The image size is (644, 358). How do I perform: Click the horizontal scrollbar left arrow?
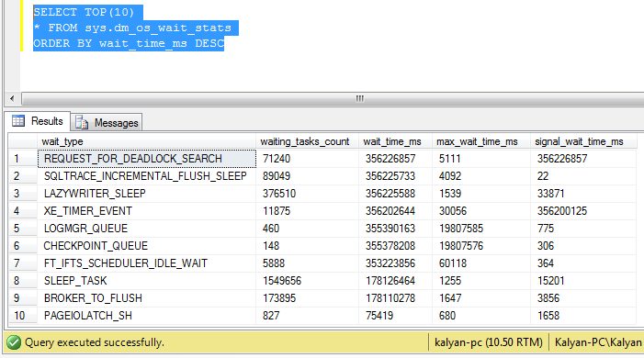pos(12,98)
